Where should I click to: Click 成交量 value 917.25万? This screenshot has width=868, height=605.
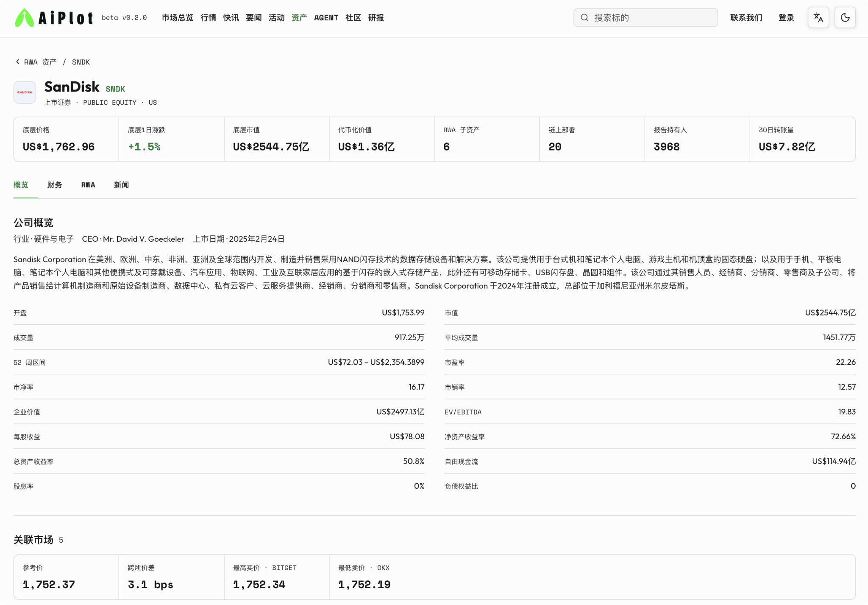coord(409,337)
